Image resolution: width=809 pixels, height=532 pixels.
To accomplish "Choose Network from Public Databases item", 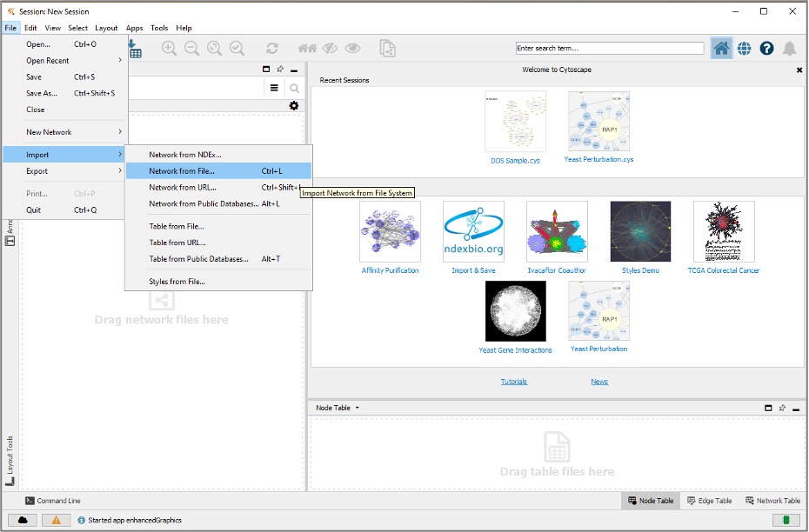I will coord(218,203).
